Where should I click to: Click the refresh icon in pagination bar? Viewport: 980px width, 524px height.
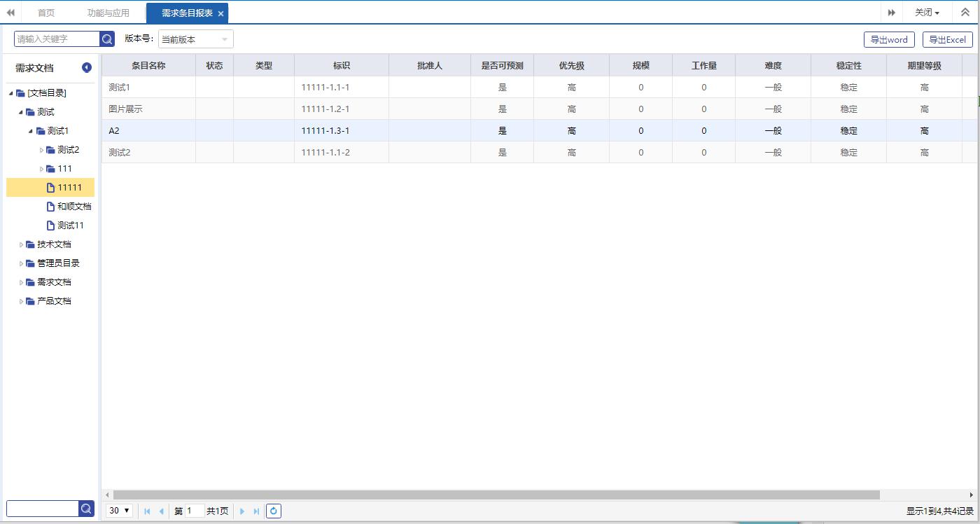[274, 511]
